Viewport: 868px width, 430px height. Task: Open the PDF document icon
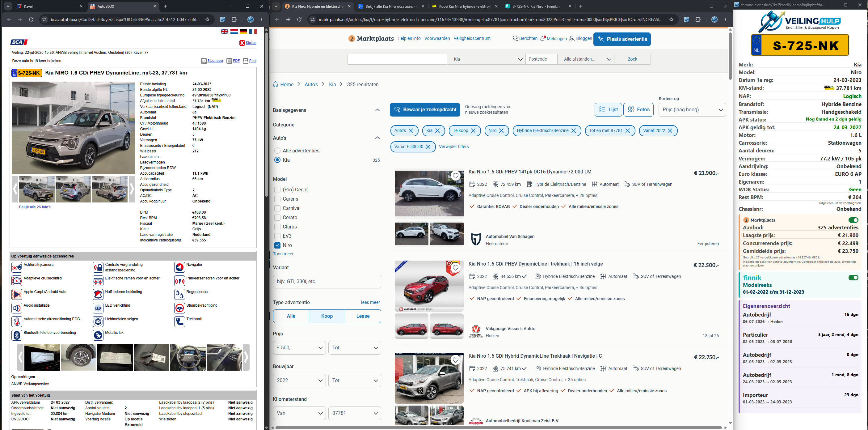229,61
